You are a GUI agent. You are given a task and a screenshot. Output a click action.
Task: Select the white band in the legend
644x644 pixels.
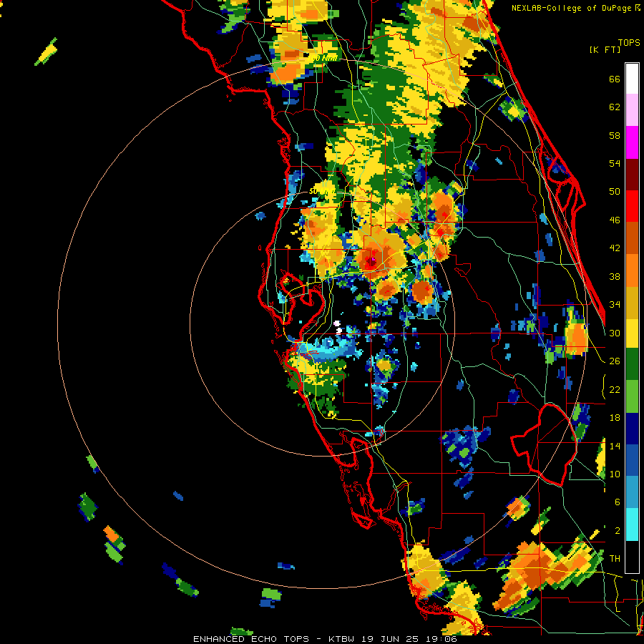632,79
